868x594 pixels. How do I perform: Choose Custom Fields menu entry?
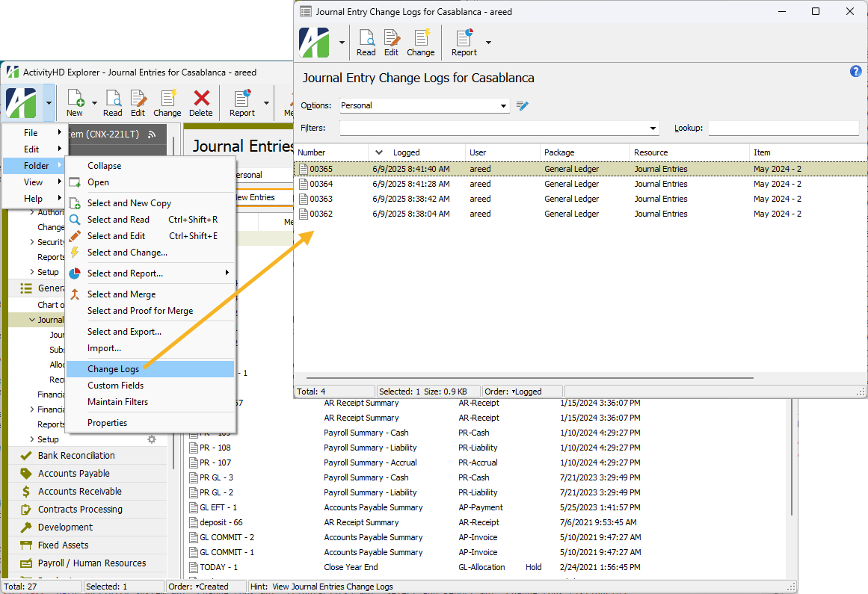click(x=150, y=386)
